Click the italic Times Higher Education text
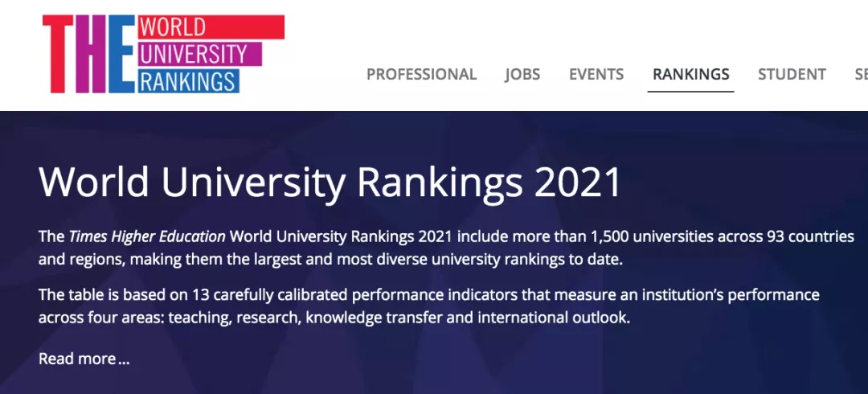 [147, 236]
